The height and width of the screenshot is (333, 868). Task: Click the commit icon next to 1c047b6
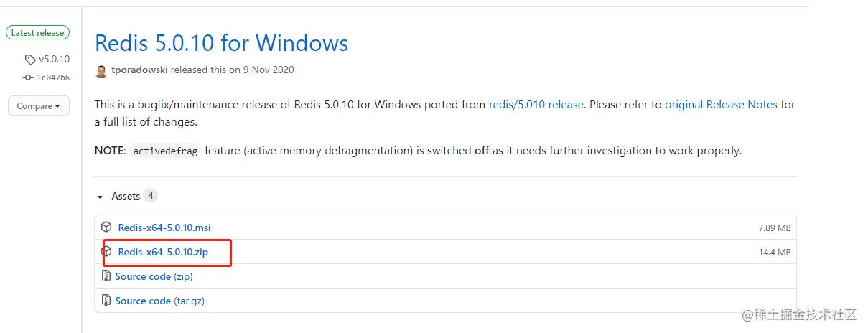28,78
